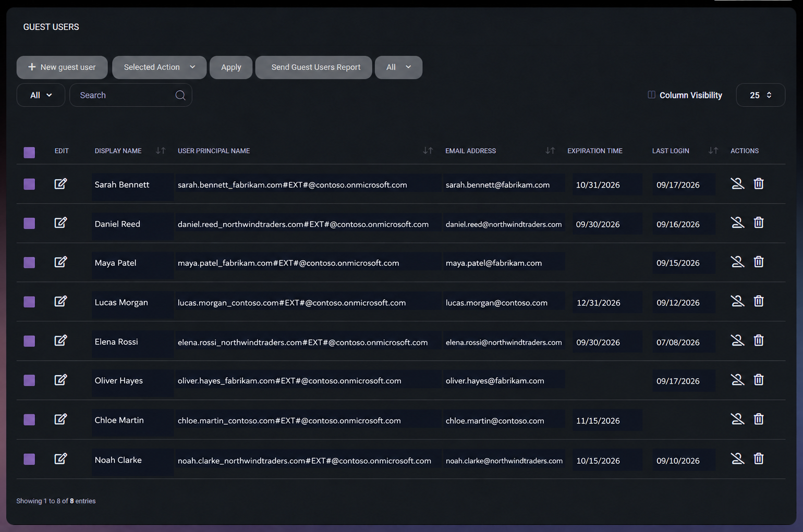The width and height of the screenshot is (803, 532).
Task: Click expiration date 12/31/2026 for Lucas Morgan
Action: (598, 303)
